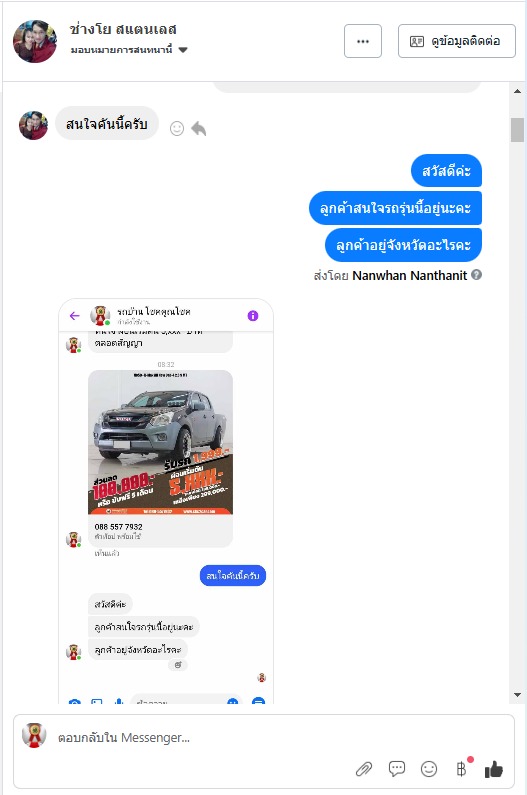Screen dimensions: 527x795
Task: Open saved replies speech bubble icon
Action: (397, 769)
